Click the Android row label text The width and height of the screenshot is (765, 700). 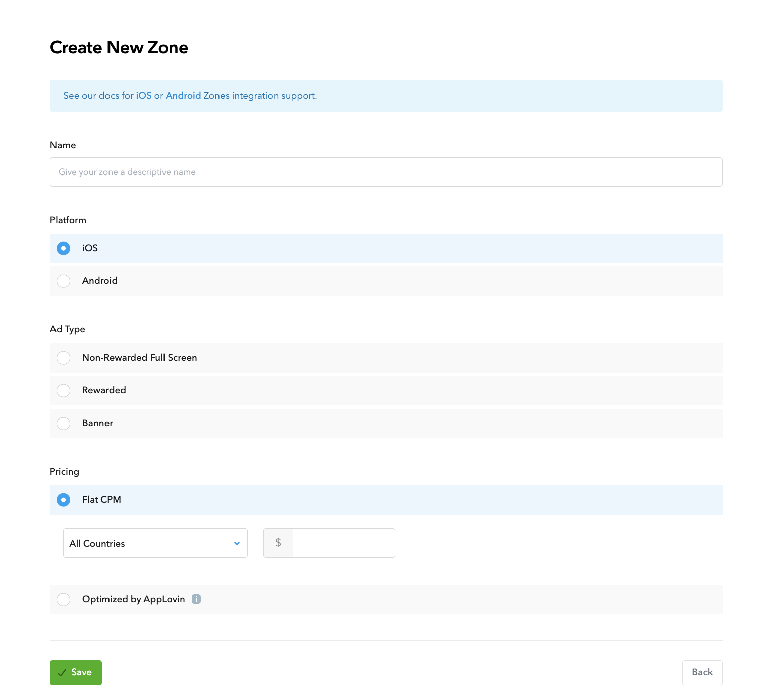100,281
